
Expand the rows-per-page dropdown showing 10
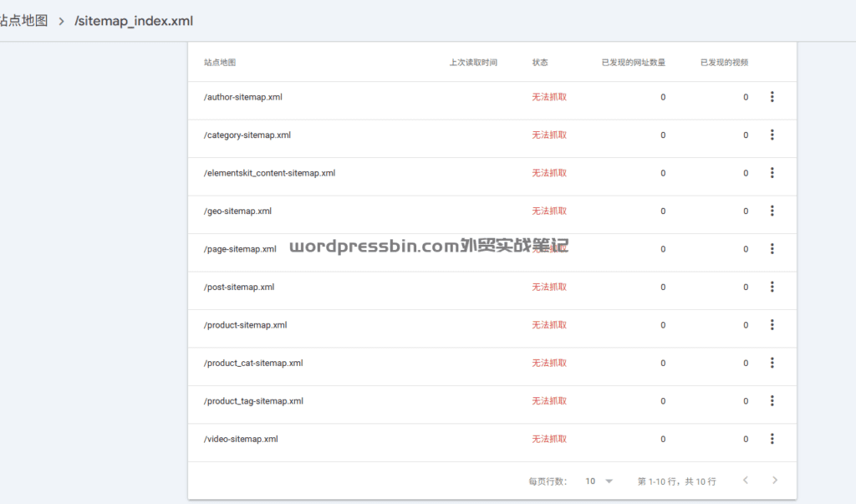point(599,481)
